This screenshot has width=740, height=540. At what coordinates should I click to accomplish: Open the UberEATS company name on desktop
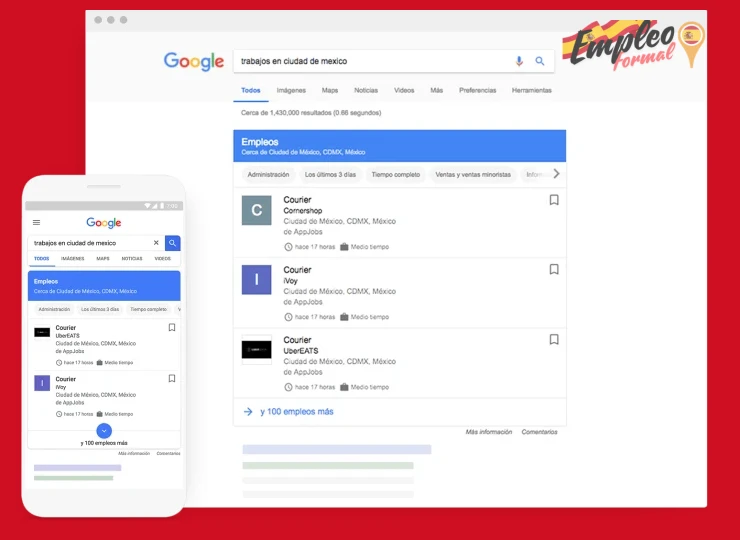pos(301,351)
